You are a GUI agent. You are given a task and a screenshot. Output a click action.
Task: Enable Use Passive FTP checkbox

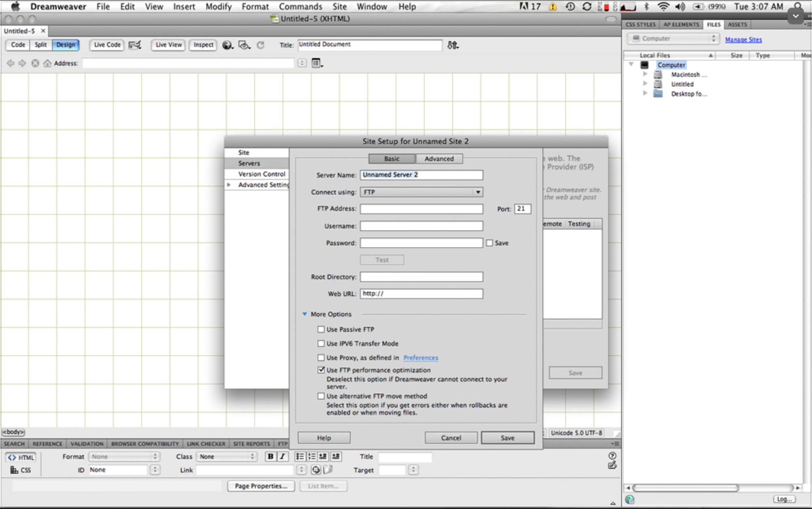click(x=321, y=330)
